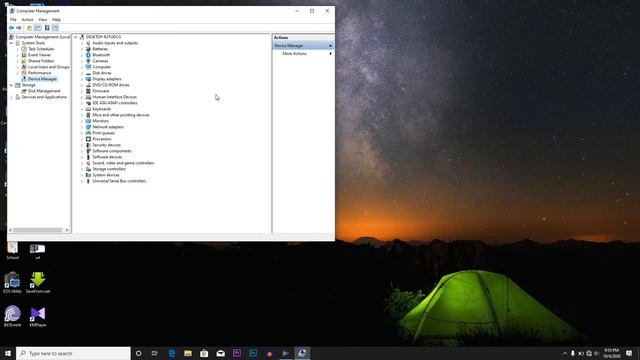Screen dimensions: 640x360
Task: Open More Actions submenu in Actions pane
Action: [x=303, y=53]
